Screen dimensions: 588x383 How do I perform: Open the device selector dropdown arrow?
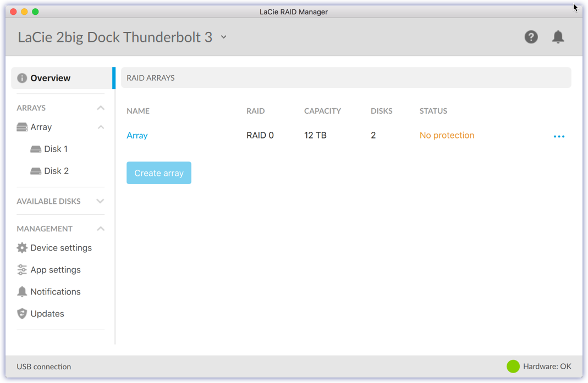coord(224,37)
